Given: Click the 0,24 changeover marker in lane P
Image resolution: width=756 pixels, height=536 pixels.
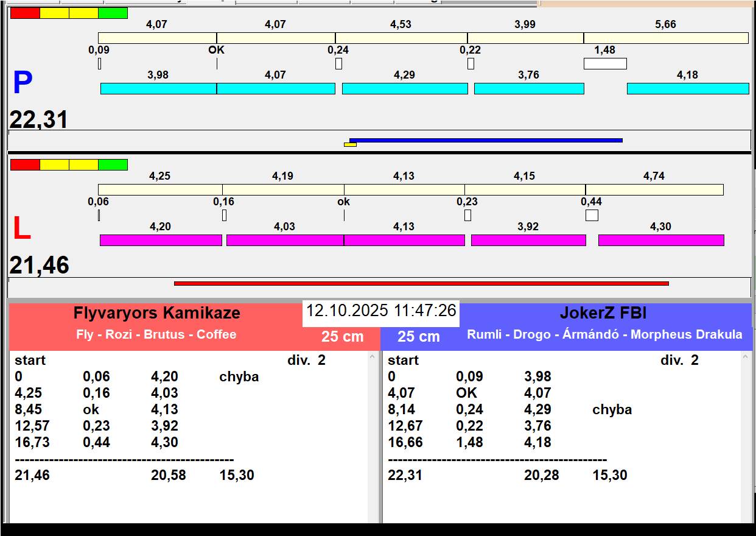Looking at the screenshot, I should [x=338, y=63].
